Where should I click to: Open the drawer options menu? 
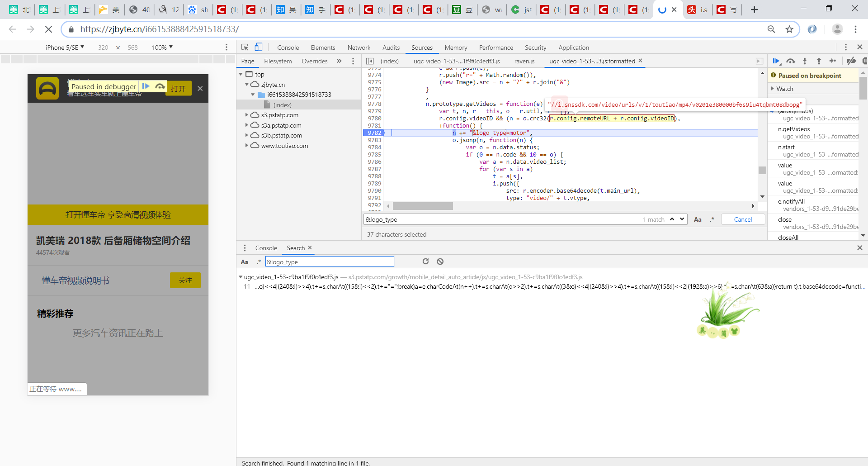tap(245, 248)
